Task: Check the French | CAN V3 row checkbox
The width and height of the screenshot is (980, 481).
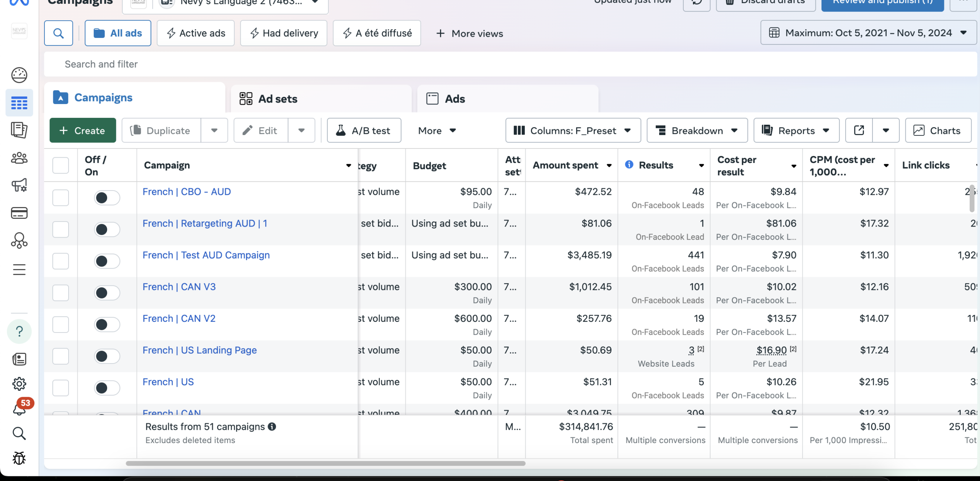Action: pos(60,293)
